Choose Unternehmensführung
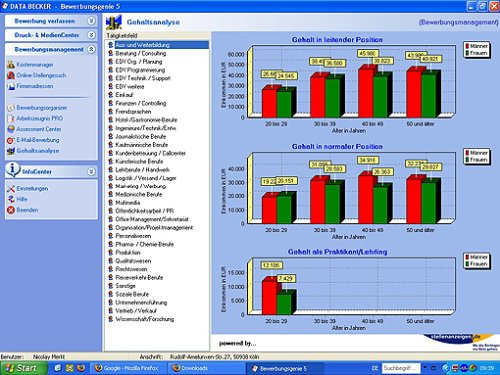Viewport: 500px width, 375px height. [x=141, y=303]
